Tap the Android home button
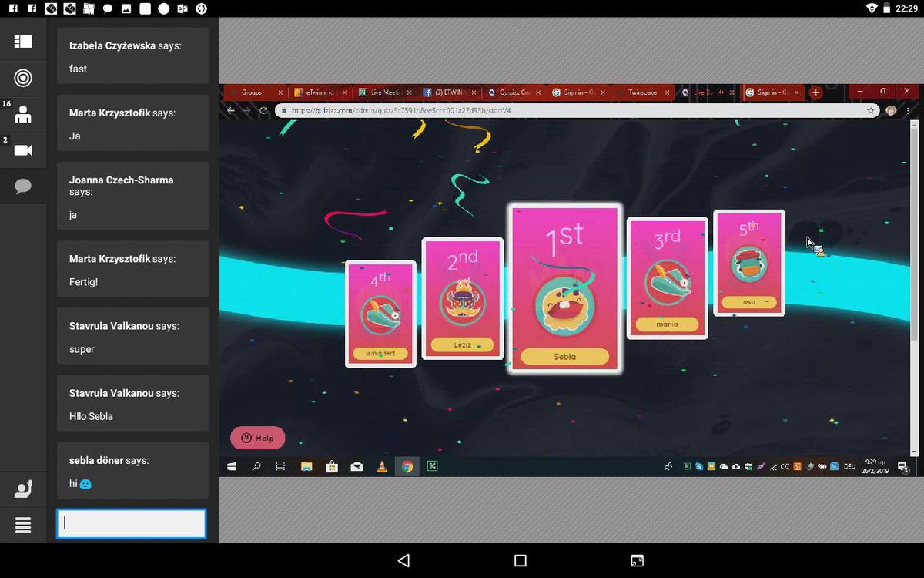924x578 pixels. click(521, 560)
